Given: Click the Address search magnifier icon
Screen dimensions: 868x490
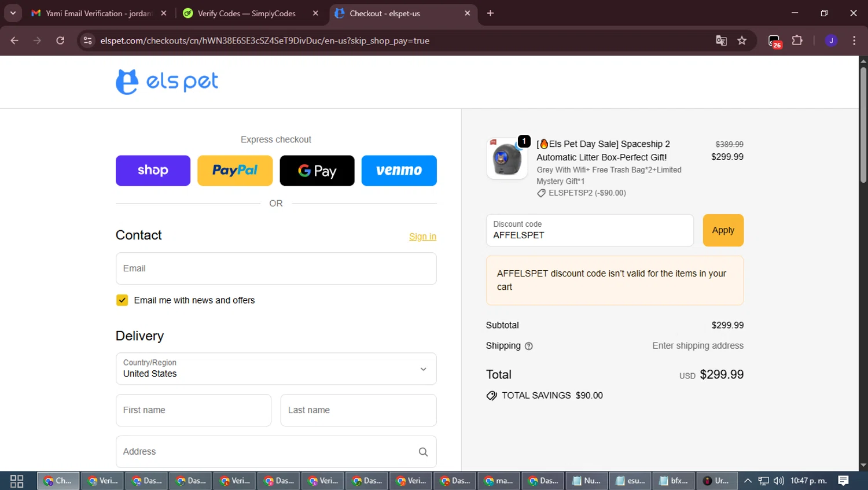Looking at the screenshot, I should tap(423, 452).
